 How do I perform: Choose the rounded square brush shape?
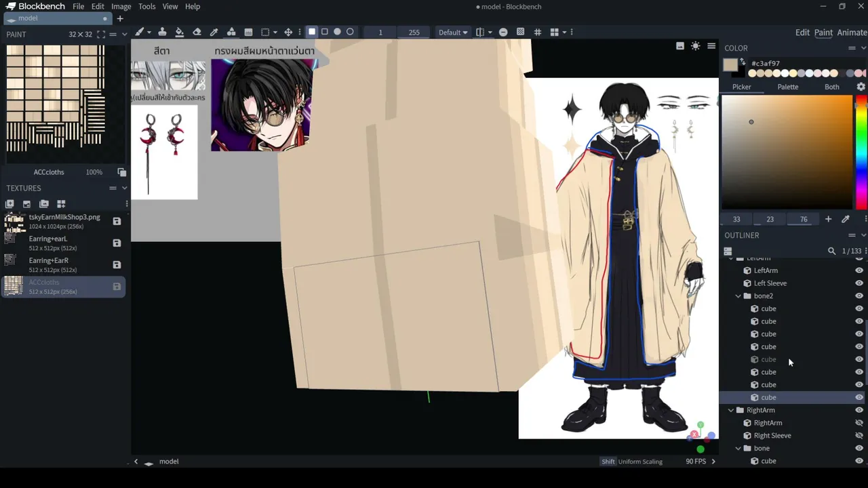click(x=324, y=32)
